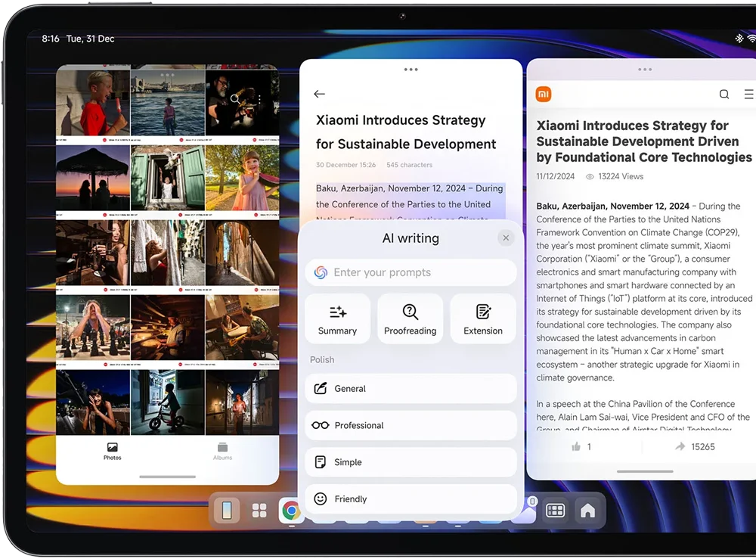Select the General polish style
Image resolution: width=756 pixels, height=559 pixels.
411,389
